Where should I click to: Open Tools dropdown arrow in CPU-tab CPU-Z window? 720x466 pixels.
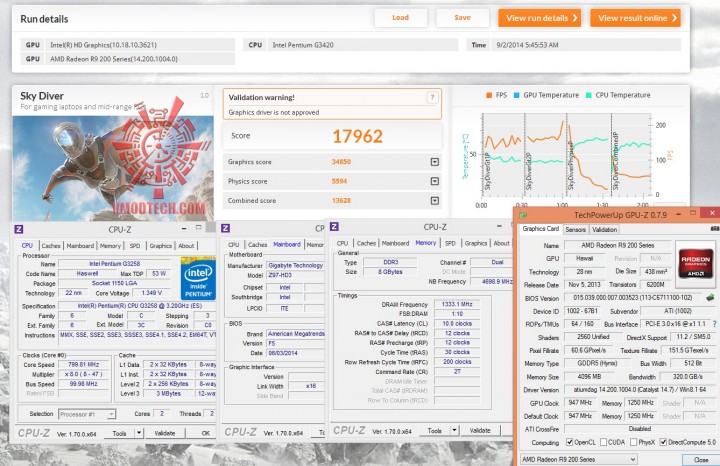point(139,433)
